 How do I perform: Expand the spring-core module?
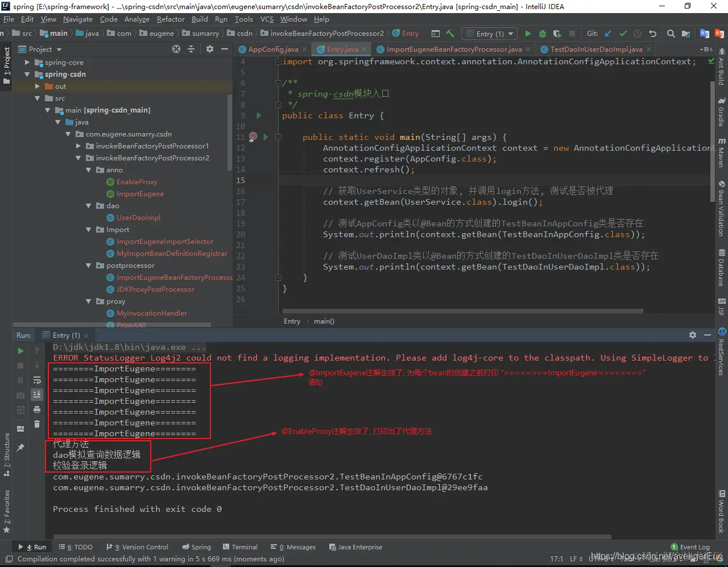(27, 63)
